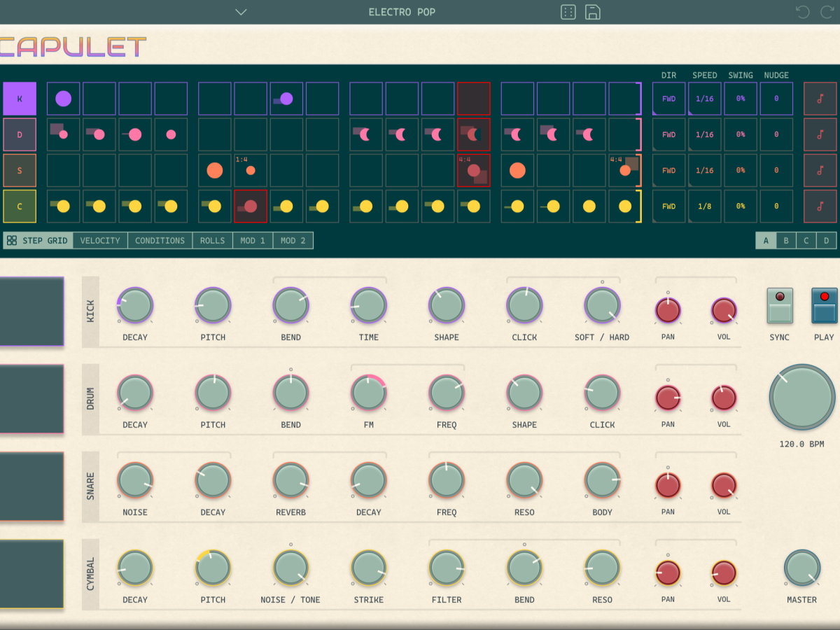Click the note icon on the drum row

click(820, 134)
